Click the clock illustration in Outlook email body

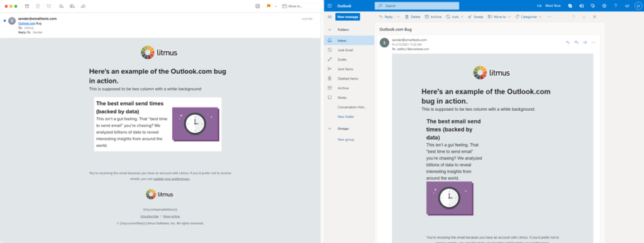450,198
